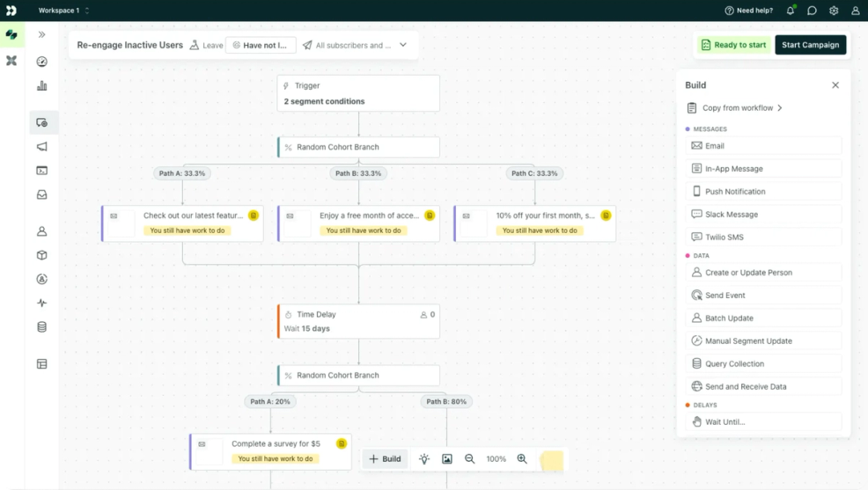The image size is (868, 490).
Task: Select the lower Random Cohort Branch node
Action: pos(358,376)
